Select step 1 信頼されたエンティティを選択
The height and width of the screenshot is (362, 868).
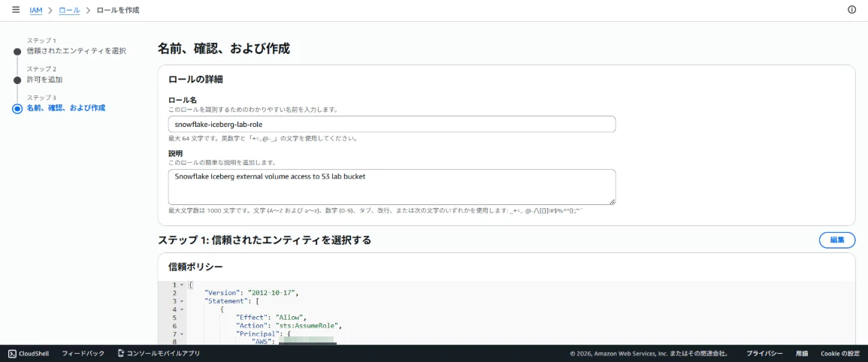click(77, 51)
